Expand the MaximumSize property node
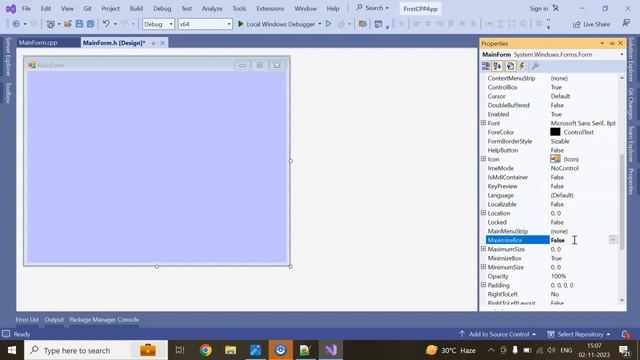This screenshot has height=360, width=640. coord(483,249)
